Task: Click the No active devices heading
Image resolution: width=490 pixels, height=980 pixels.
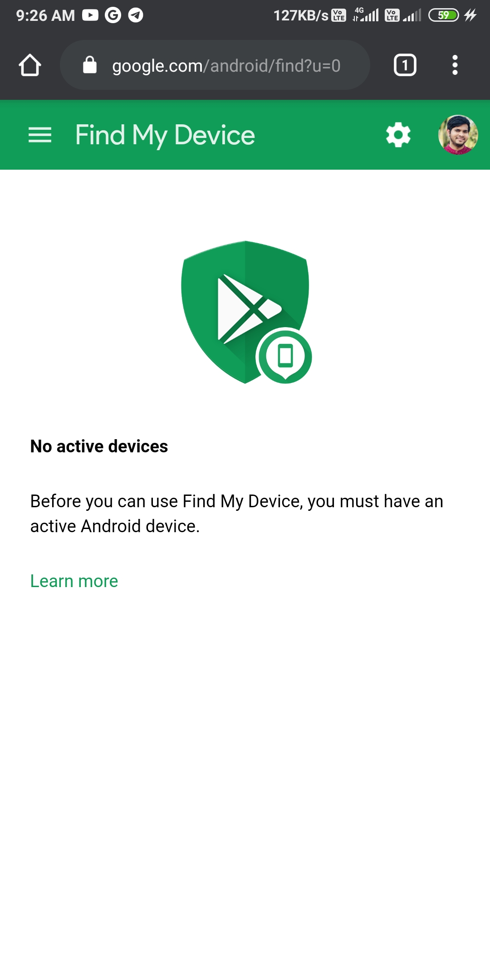Action: click(x=99, y=446)
